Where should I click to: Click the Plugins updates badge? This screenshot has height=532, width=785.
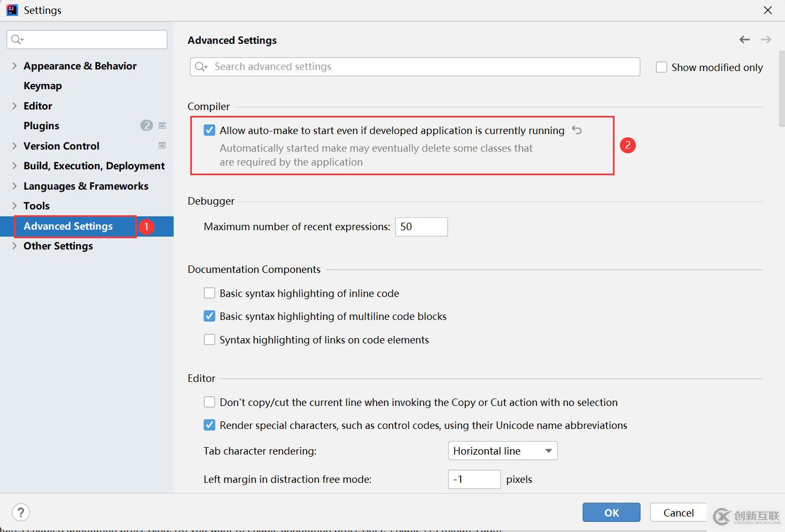[x=146, y=126]
